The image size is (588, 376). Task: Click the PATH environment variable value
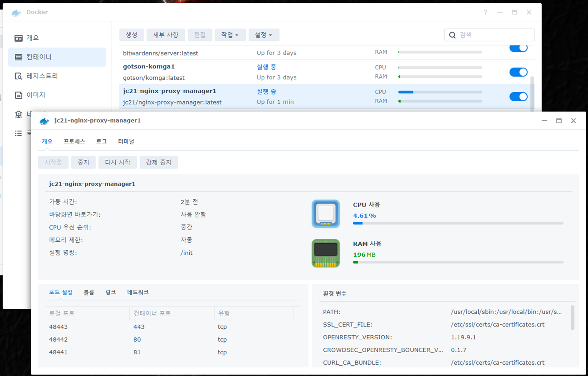coord(506,312)
